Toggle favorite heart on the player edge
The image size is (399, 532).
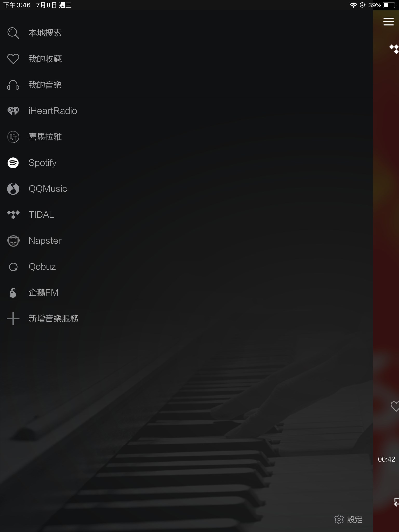(395, 406)
